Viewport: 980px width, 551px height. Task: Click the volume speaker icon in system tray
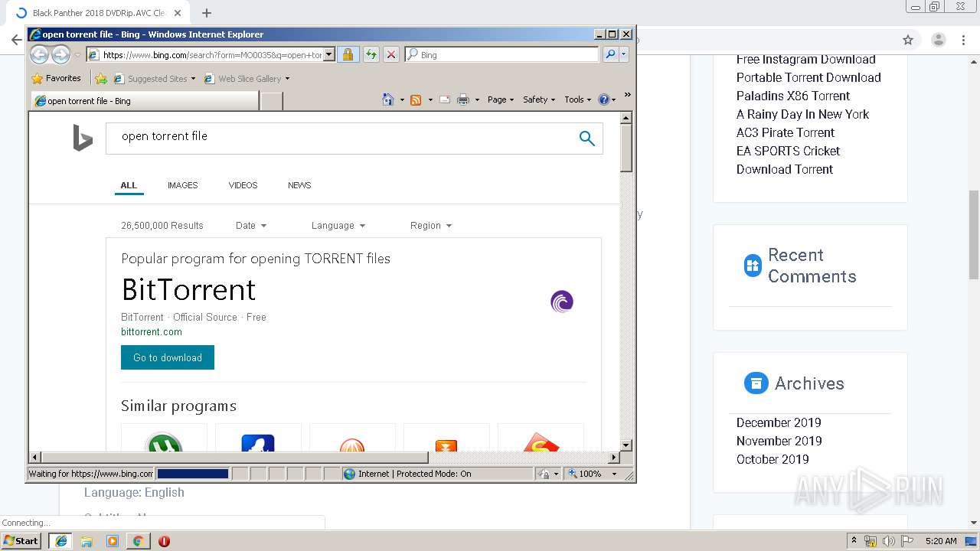point(889,541)
